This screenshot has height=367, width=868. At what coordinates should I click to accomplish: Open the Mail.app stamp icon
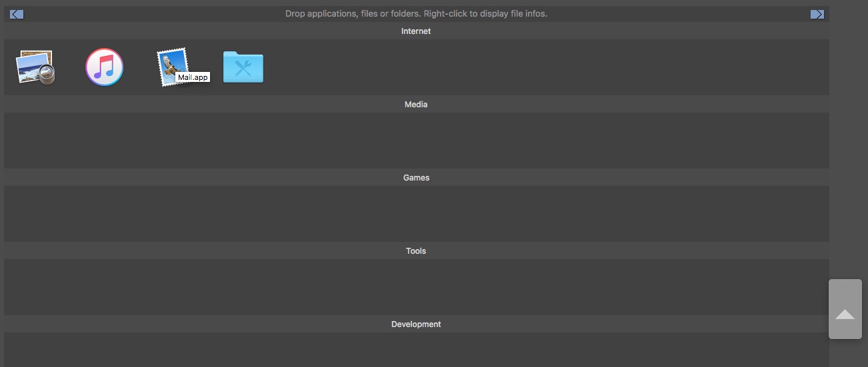[x=172, y=67]
